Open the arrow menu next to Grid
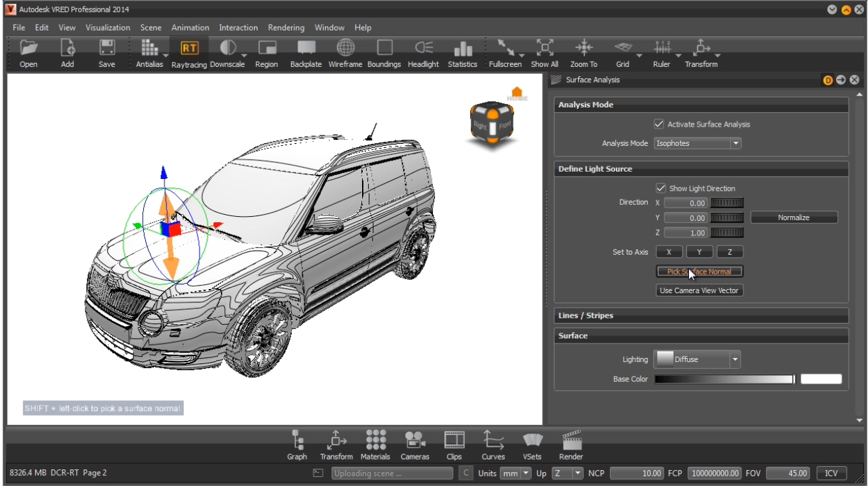 coord(639,56)
